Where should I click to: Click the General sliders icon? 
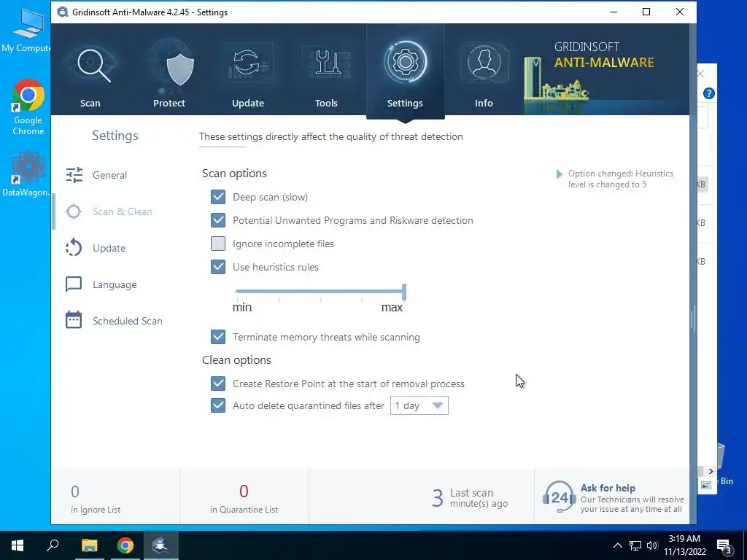(74, 175)
